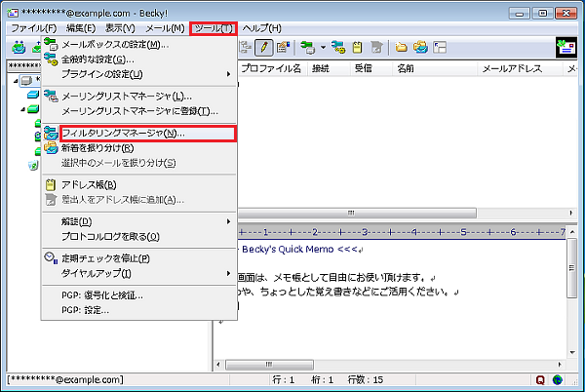Click the globe status bar icon
585x392 pixels.
click(x=557, y=379)
